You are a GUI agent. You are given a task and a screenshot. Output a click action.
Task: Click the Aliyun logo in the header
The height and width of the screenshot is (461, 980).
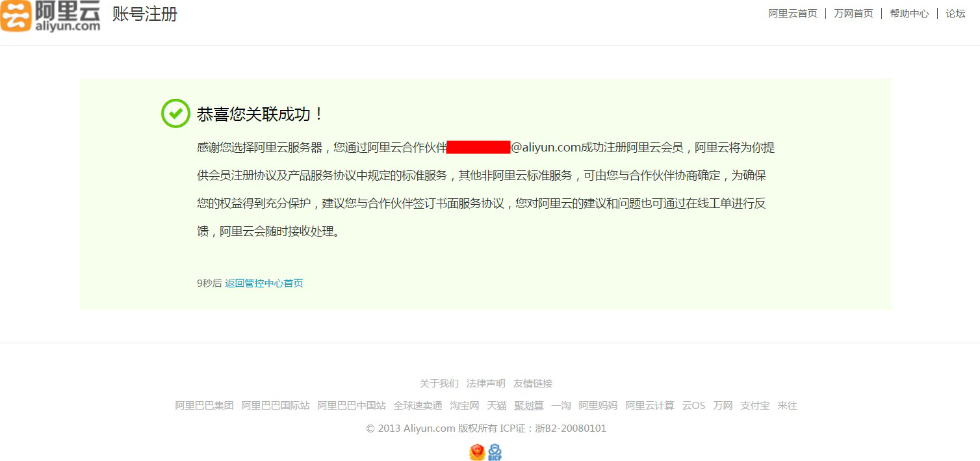click(x=50, y=16)
